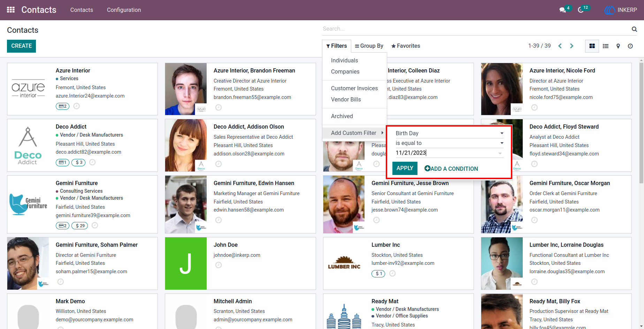This screenshot has width=644, height=329.
Task: Select the Companies filter
Action: [x=354, y=72]
